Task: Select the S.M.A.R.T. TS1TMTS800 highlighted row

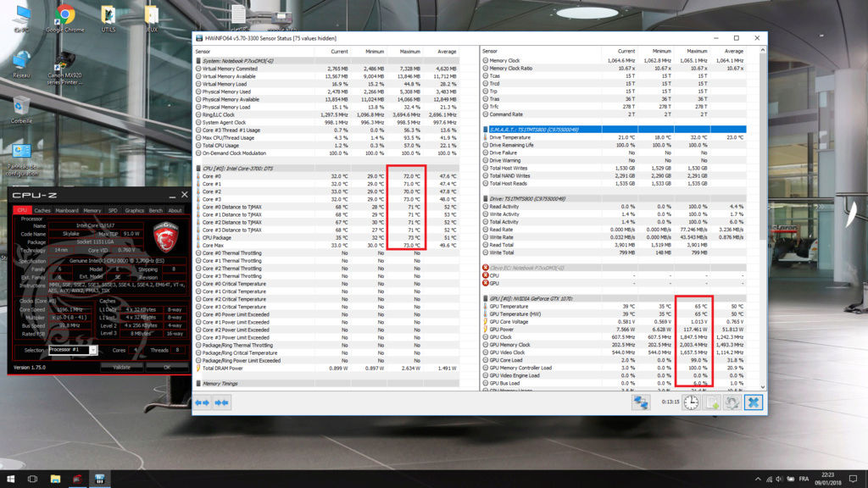Action: [x=614, y=130]
